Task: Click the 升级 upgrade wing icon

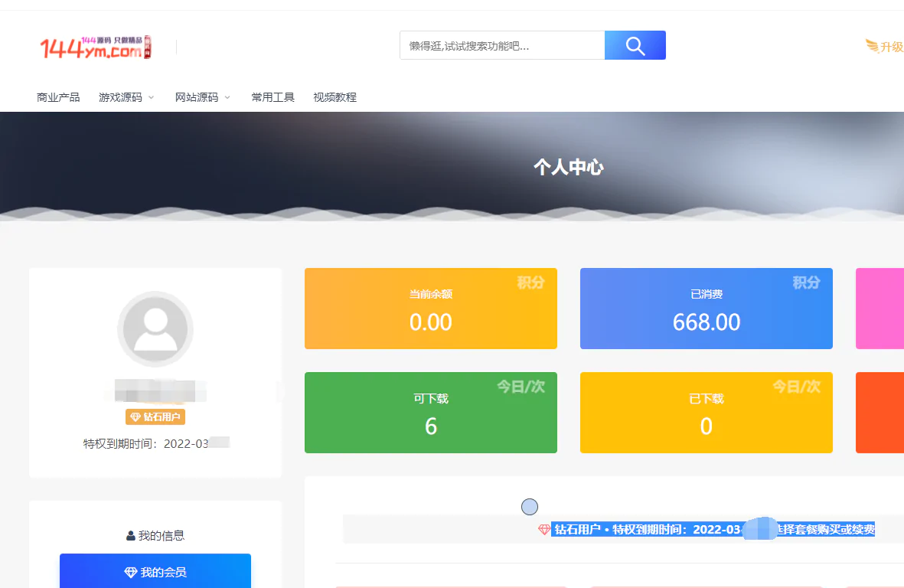Action: [x=872, y=45]
